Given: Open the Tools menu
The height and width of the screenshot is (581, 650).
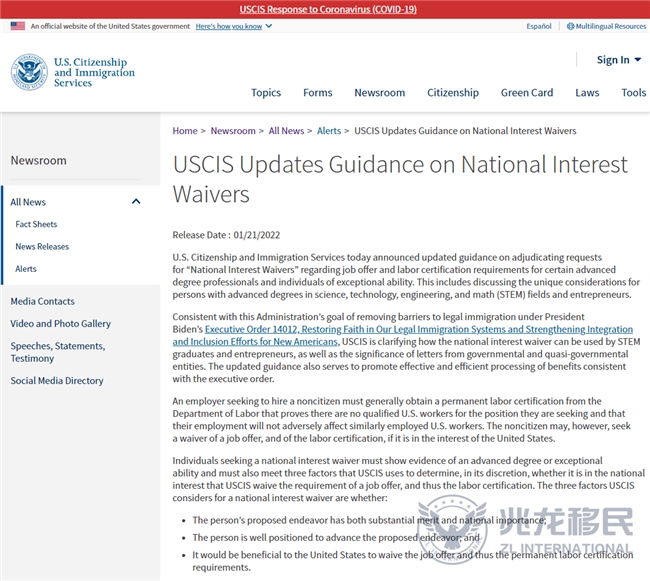Looking at the screenshot, I should pos(633,92).
